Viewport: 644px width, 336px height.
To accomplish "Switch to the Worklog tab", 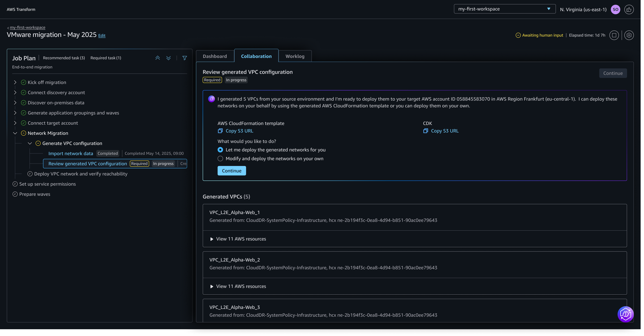I will 295,56.
